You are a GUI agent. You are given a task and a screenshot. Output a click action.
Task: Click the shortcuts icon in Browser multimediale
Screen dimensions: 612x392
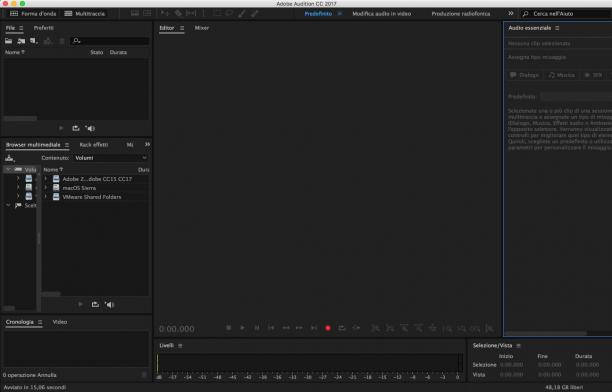[x=9, y=158]
